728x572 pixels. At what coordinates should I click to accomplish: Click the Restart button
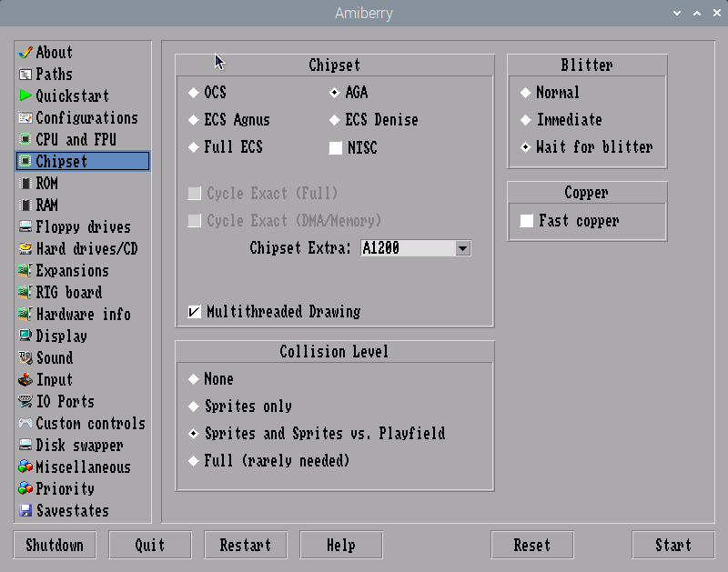point(246,545)
